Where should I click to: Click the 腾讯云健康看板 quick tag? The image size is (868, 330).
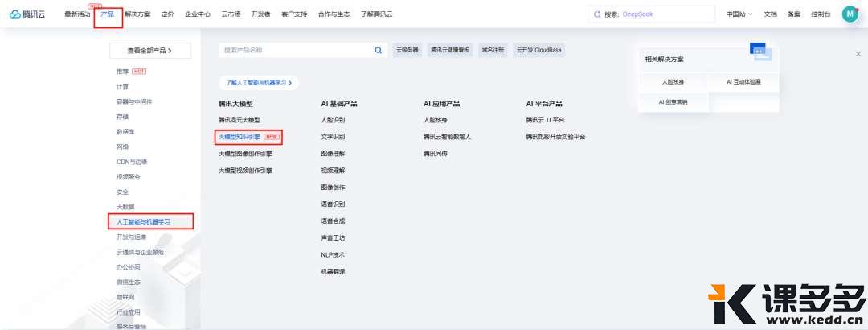[450, 50]
